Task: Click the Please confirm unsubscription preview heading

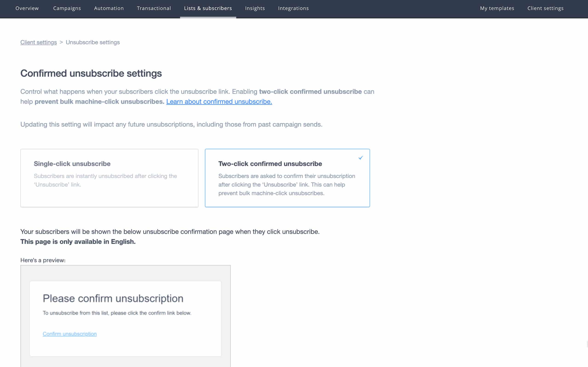Action: coord(113,299)
